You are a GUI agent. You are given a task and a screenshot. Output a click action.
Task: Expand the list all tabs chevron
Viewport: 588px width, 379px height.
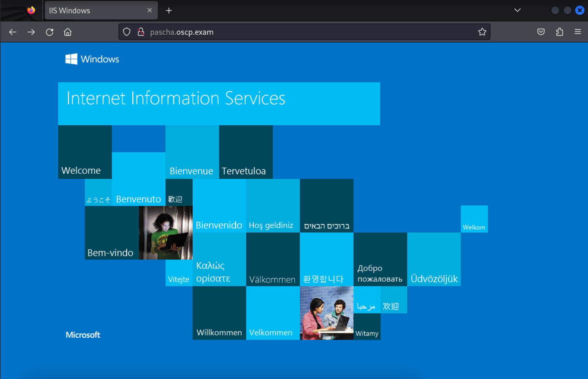click(517, 10)
